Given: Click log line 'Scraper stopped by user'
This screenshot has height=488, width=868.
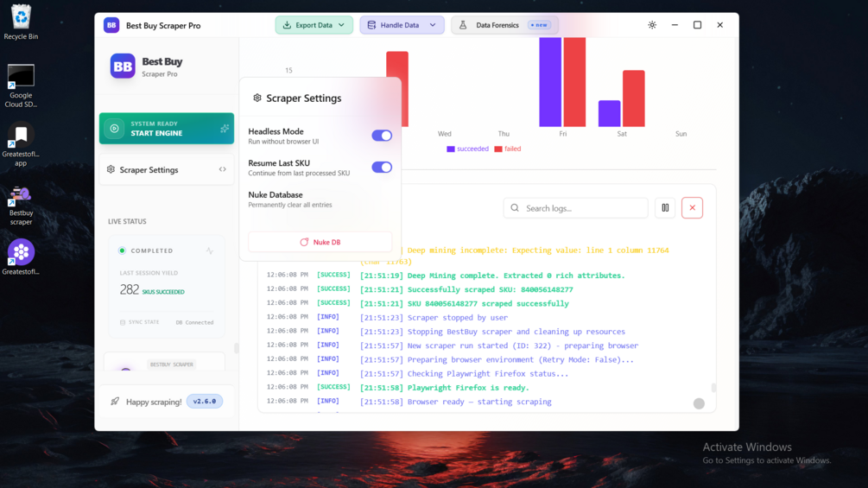Looking at the screenshot, I should [457, 318].
